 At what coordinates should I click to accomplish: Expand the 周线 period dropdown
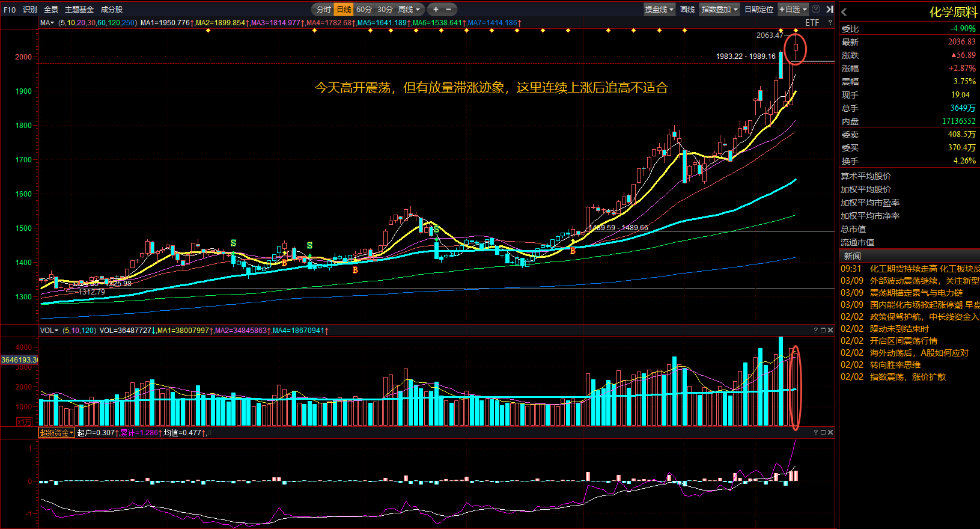coord(409,9)
